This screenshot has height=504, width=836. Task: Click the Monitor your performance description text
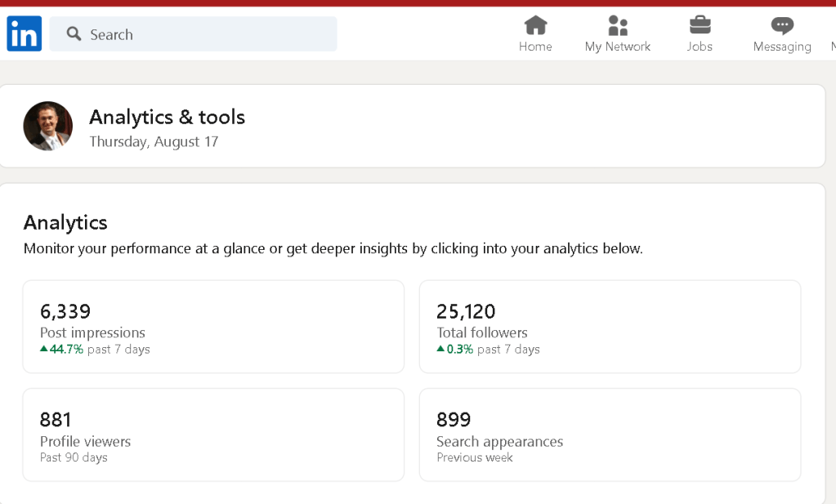tap(333, 249)
